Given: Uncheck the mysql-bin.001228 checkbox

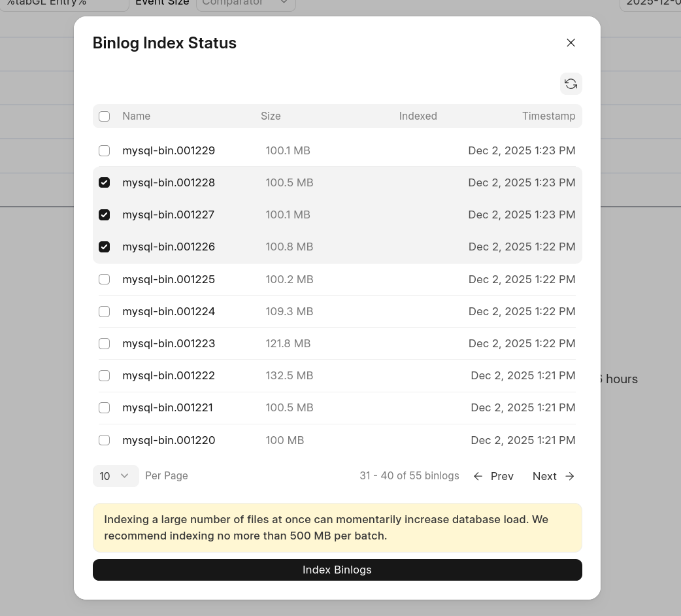Looking at the screenshot, I should point(105,183).
